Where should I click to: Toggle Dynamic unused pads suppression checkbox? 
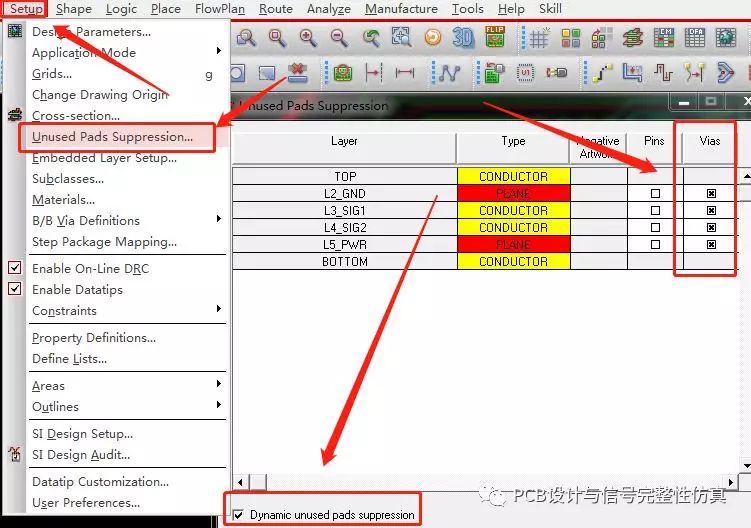(x=239, y=515)
